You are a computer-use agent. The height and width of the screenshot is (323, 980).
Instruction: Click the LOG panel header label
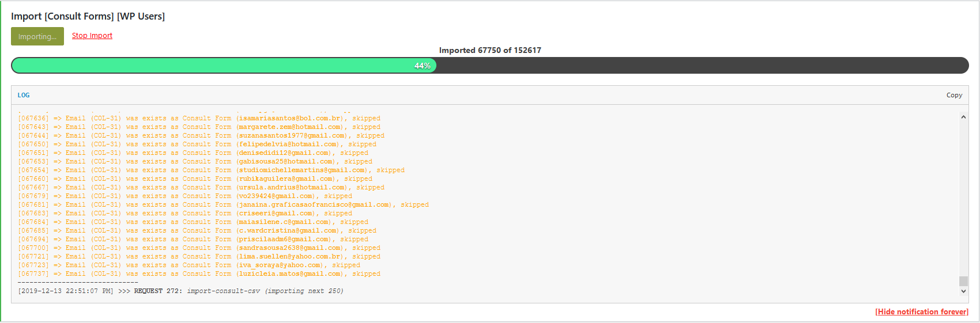tap(24, 96)
